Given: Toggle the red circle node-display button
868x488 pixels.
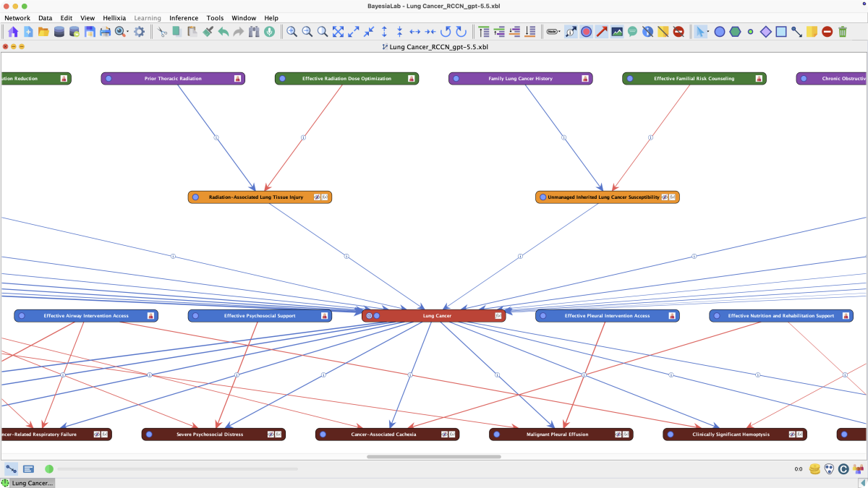Looking at the screenshot, I should click(x=586, y=32).
